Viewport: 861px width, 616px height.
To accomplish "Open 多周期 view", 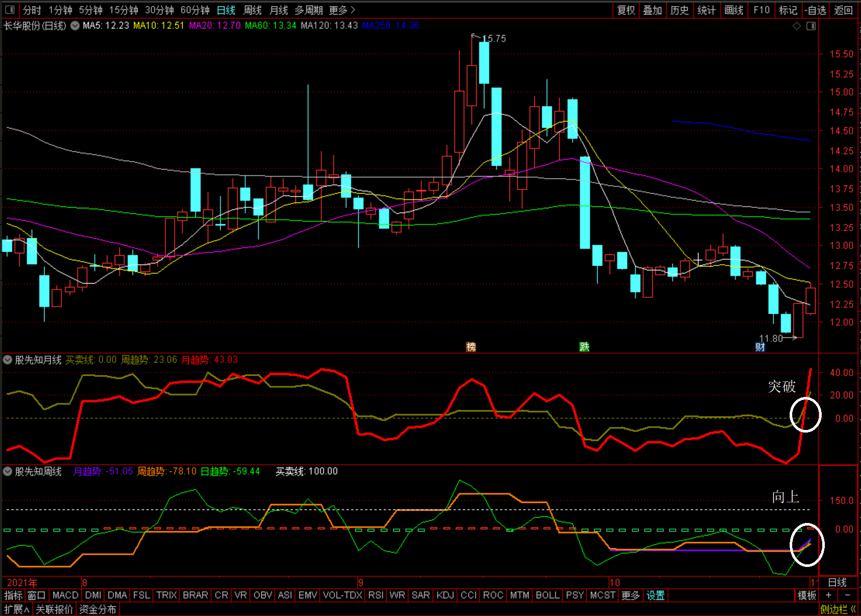I will pos(309,10).
